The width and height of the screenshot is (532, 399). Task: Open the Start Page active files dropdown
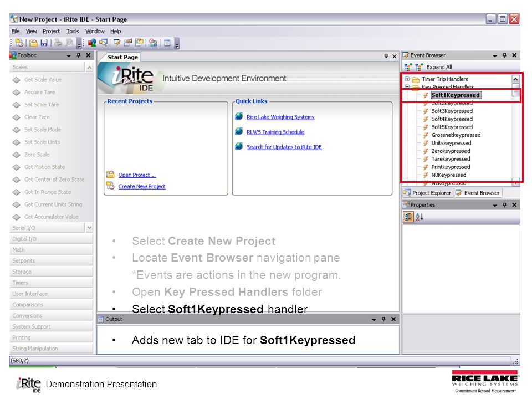(386, 57)
